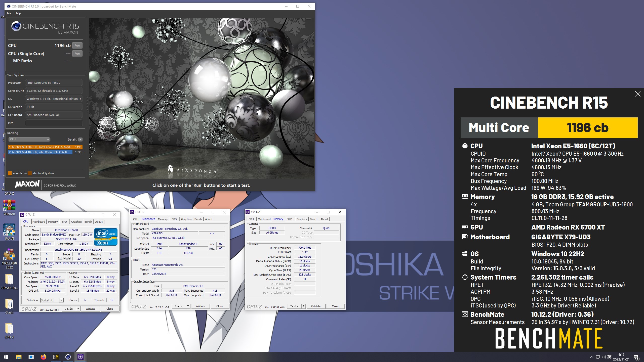Click Your Score orange legend swatch
Viewport: 644px width, 362px height.
[x=10, y=173]
